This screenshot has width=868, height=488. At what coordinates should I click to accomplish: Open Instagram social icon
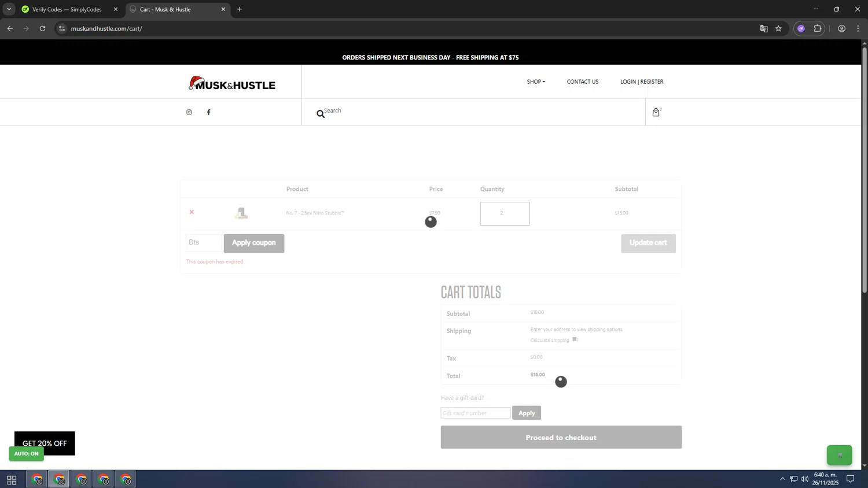tap(189, 112)
